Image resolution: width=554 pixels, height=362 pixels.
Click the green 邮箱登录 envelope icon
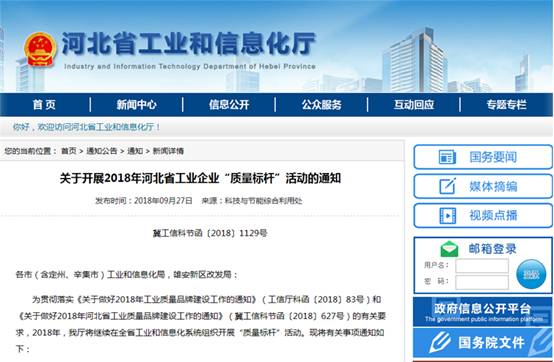[x=449, y=249]
